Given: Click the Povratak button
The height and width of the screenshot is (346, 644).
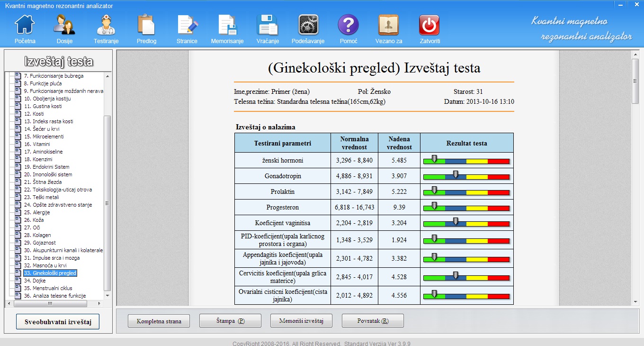Looking at the screenshot, I should (x=373, y=321).
